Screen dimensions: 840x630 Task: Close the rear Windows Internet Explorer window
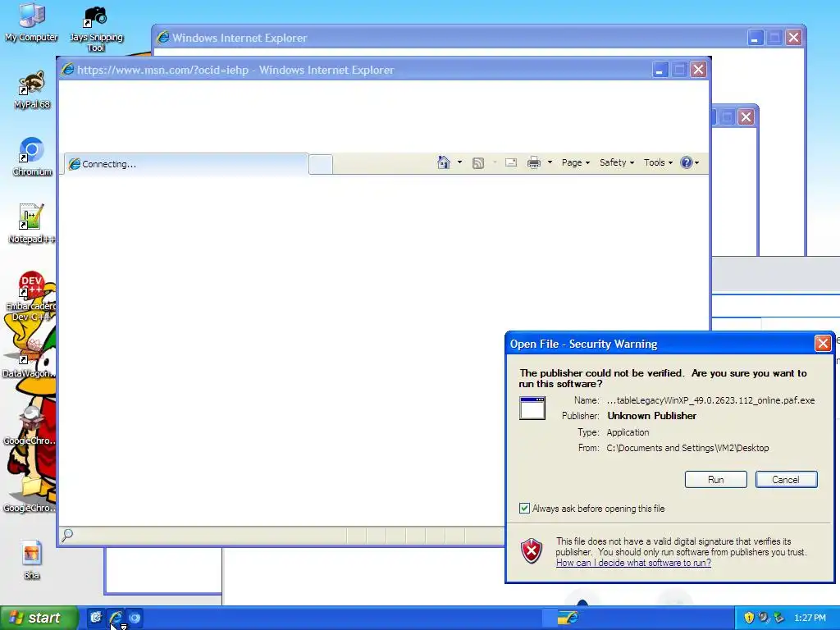(x=793, y=38)
